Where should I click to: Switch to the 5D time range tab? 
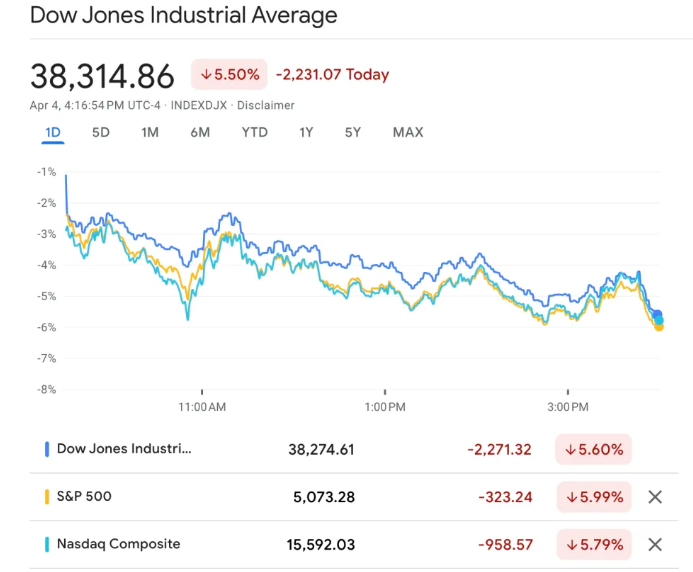(101, 132)
